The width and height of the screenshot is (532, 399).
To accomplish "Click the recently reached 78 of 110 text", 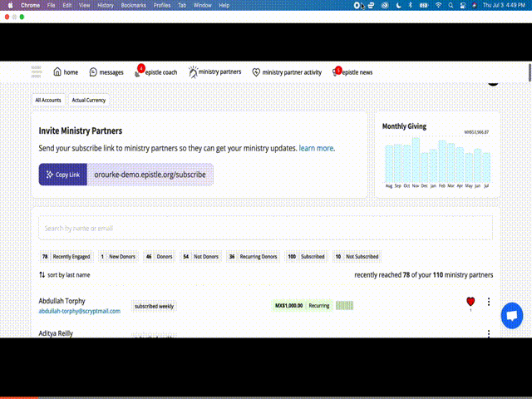I will (423, 275).
